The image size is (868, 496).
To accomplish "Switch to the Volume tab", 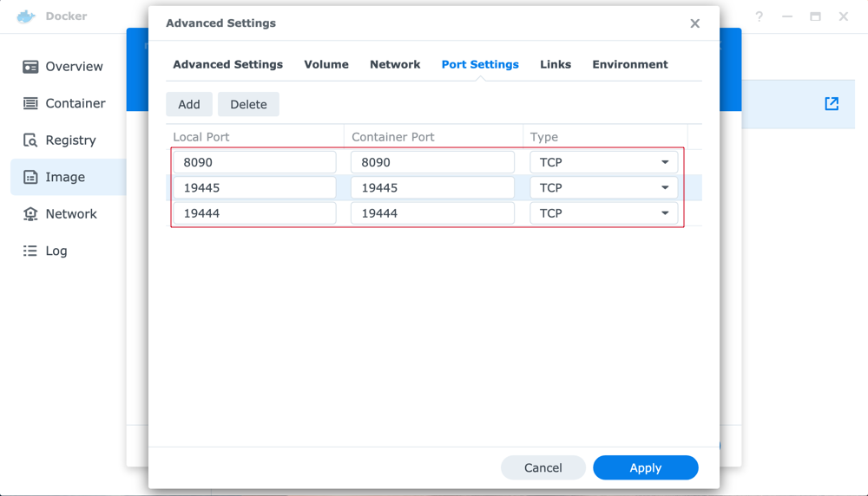I will [326, 65].
